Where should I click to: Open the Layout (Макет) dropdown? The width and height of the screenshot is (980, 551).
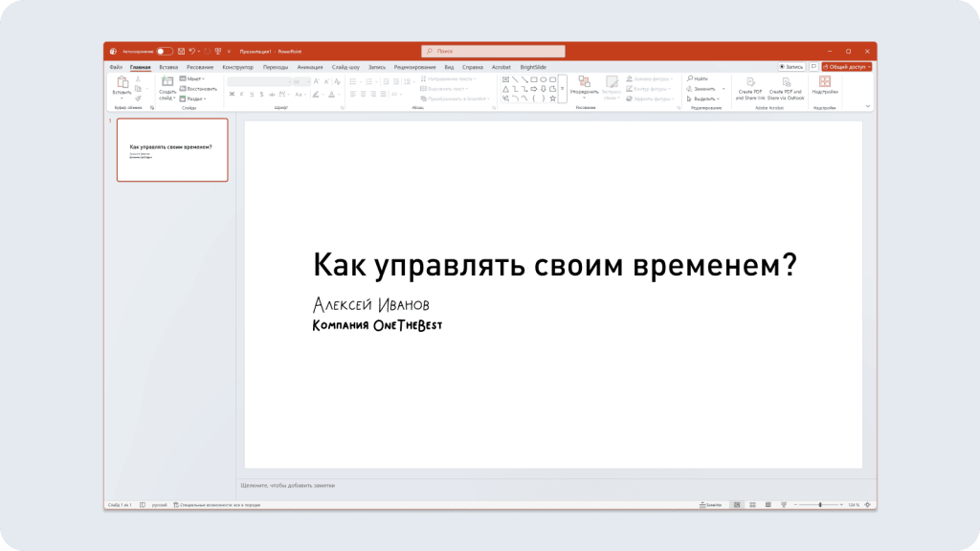[x=193, y=77]
